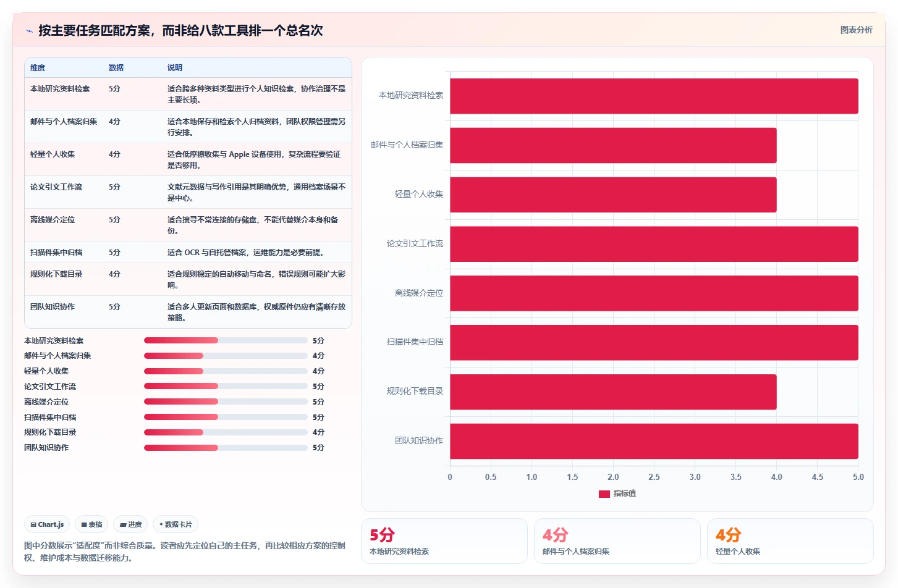Click 离线媒介定位 in the table

53,220
